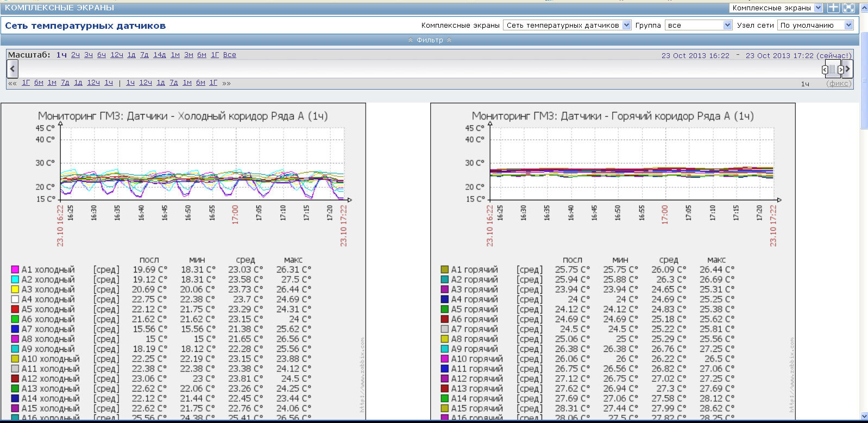Click the scrollbar down arrow
This screenshot has height=423, width=868.
(864, 416)
